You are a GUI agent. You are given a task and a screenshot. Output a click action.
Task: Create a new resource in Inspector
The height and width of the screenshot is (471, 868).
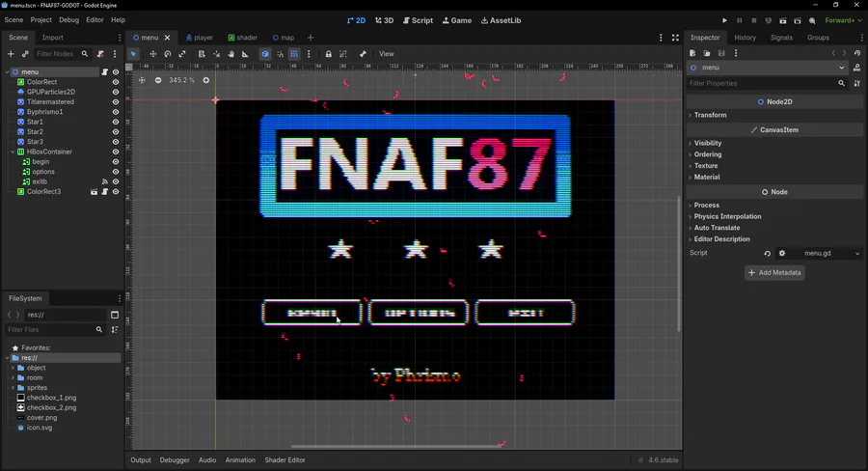692,53
